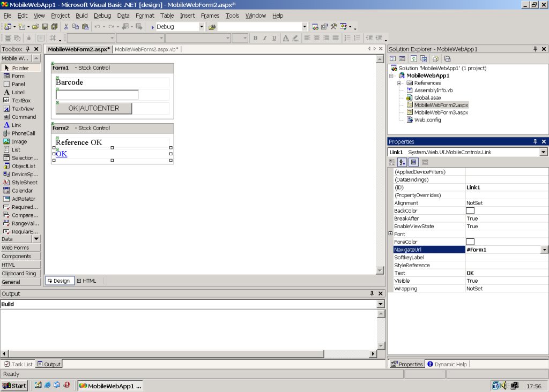The image size is (549, 392).
Task: Open the Build output pane dropdown
Action: tap(380, 304)
